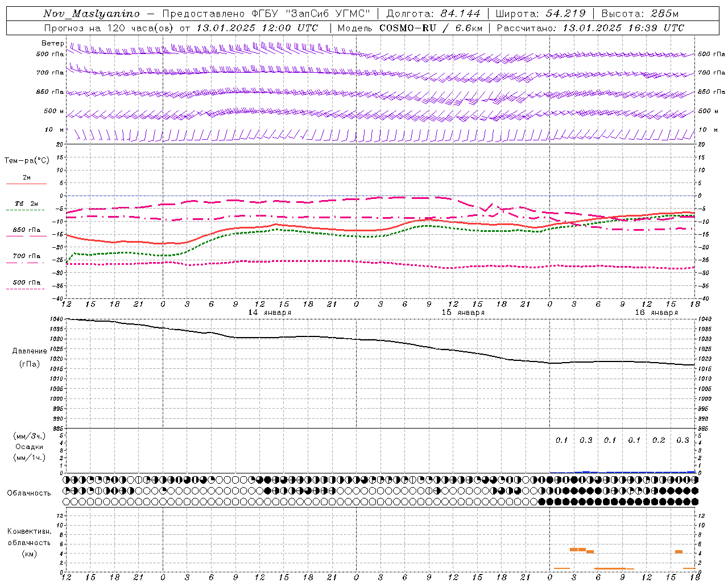
Task: Click the Ветер wind section label
Action: point(52,43)
